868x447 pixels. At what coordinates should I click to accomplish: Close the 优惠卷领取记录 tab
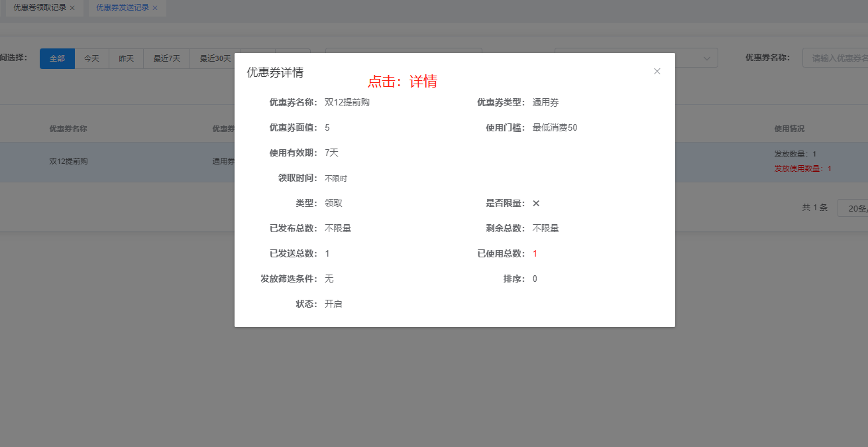(x=72, y=8)
